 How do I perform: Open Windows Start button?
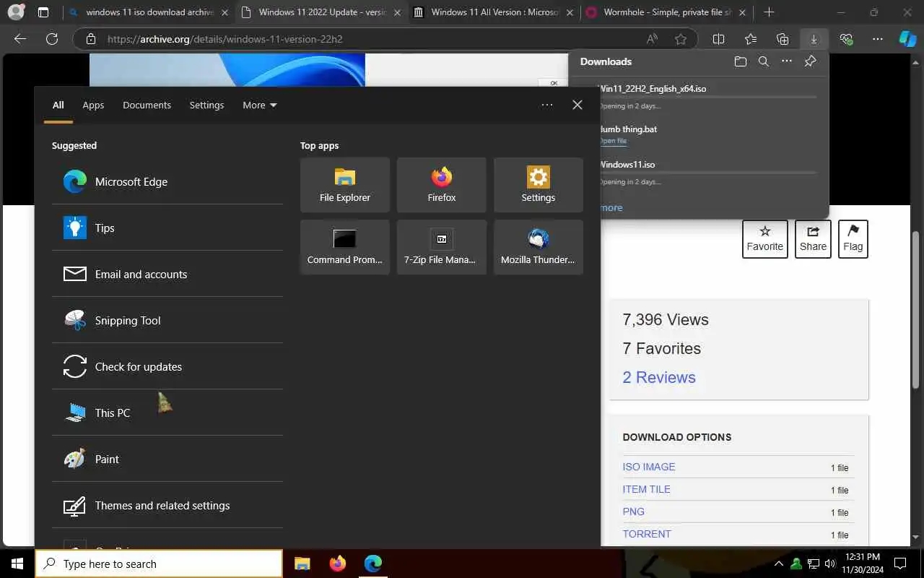[x=17, y=564]
